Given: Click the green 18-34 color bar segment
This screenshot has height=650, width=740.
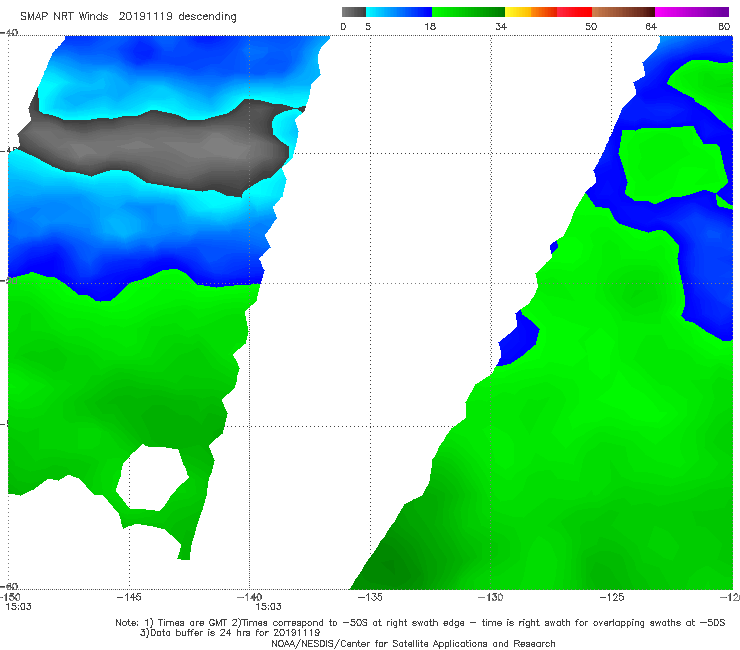Looking at the screenshot, I should point(469,12).
